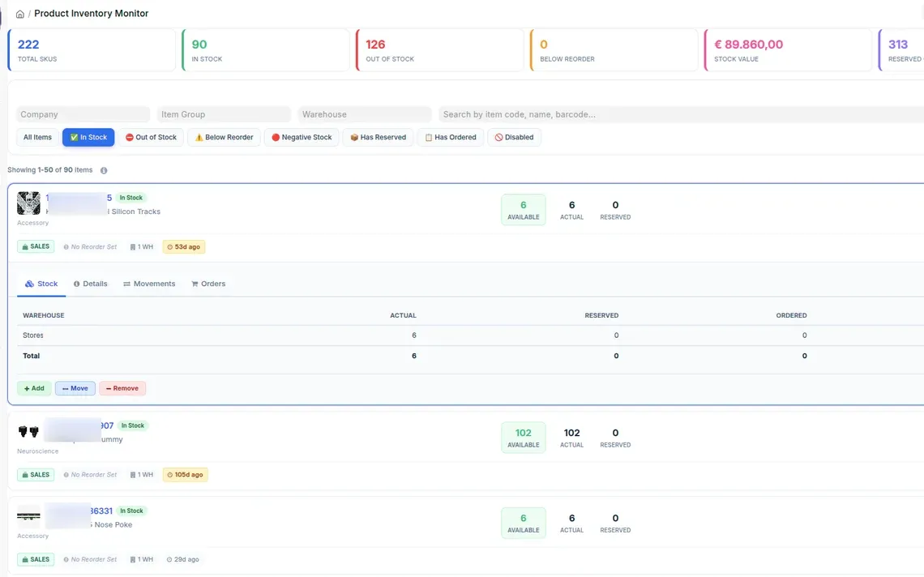Click the Out of Stock 126 card
The image size is (924, 577).
pyautogui.click(x=439, y=50)
